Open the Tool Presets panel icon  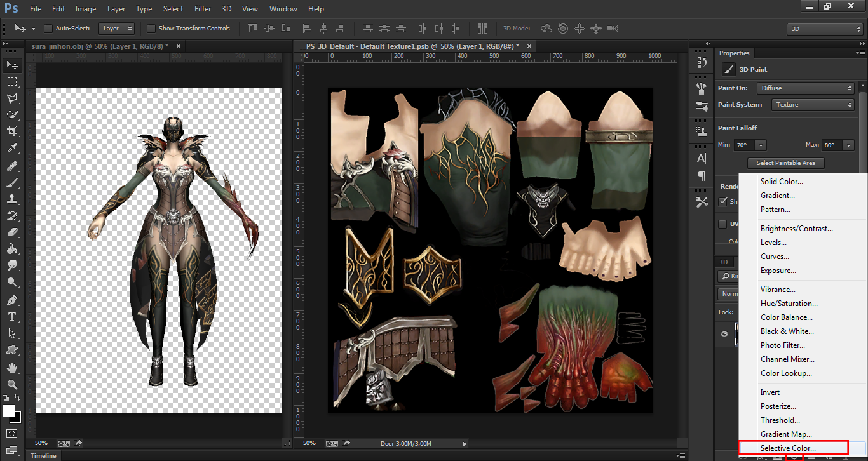(x=702, y=202)
